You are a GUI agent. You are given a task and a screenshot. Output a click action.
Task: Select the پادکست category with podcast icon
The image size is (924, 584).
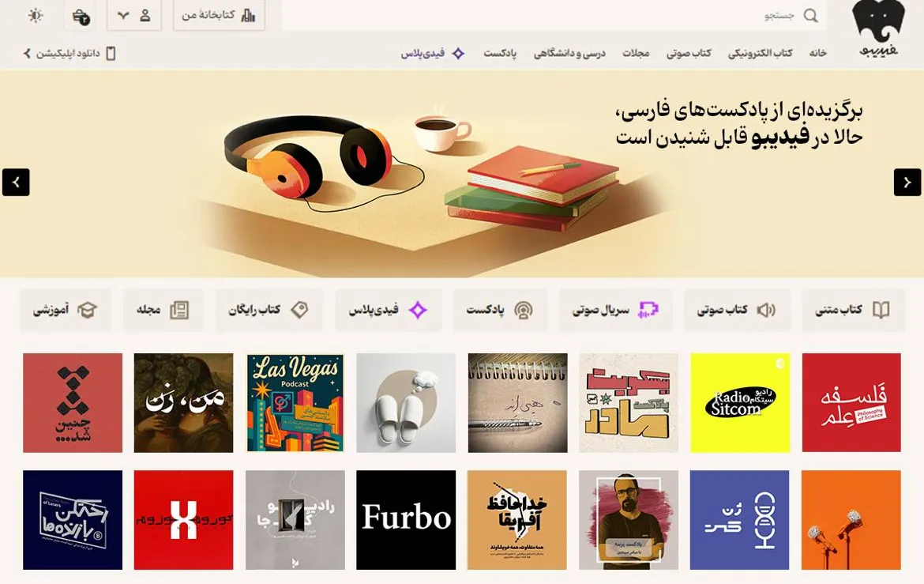point(500,310)
